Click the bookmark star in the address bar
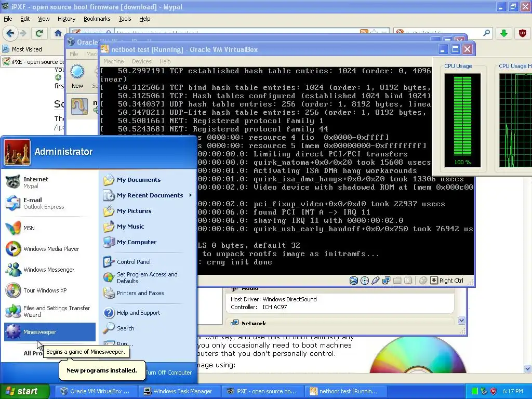 pos(374,33)
